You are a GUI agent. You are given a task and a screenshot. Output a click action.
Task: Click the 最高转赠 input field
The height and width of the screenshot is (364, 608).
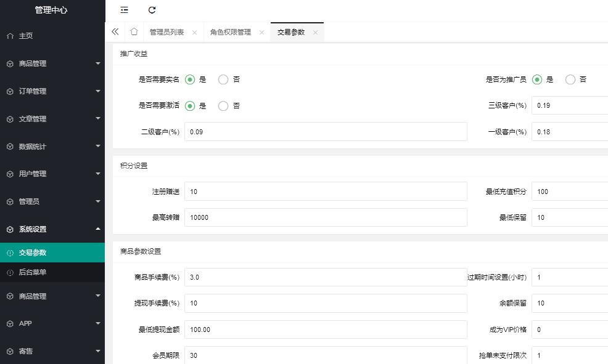coord(326,217)
